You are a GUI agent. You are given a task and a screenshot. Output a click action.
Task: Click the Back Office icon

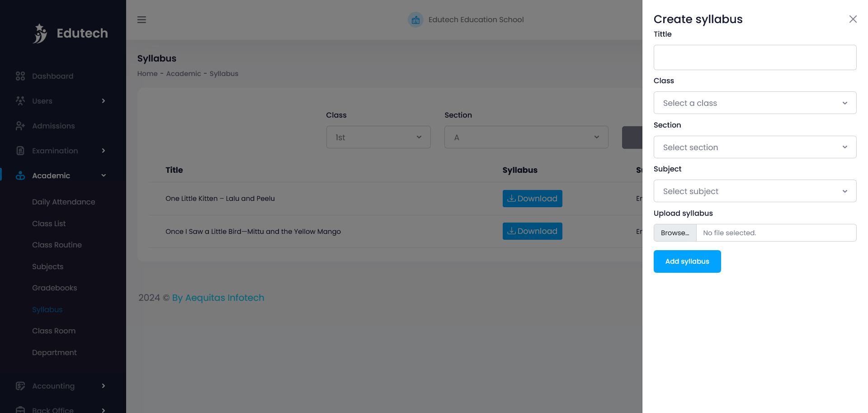click(x=20, y=409)
